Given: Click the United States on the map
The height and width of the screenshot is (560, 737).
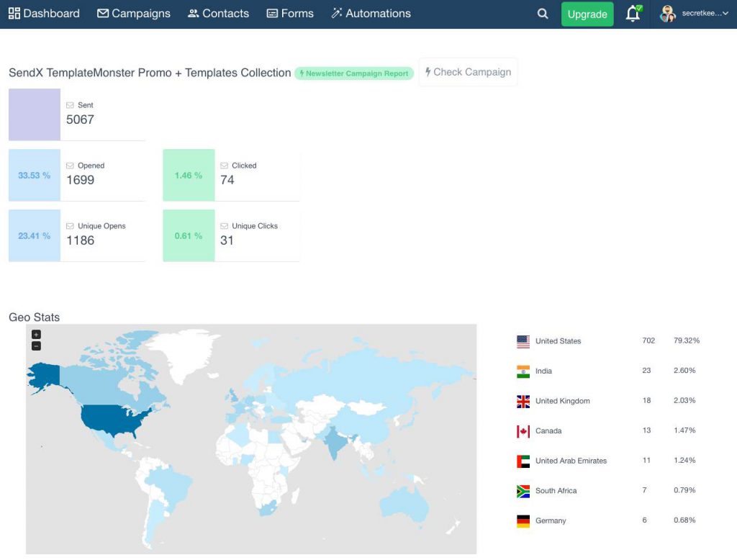Looking at the screenshot, I should pyautogui.click(x=110, y=419).
